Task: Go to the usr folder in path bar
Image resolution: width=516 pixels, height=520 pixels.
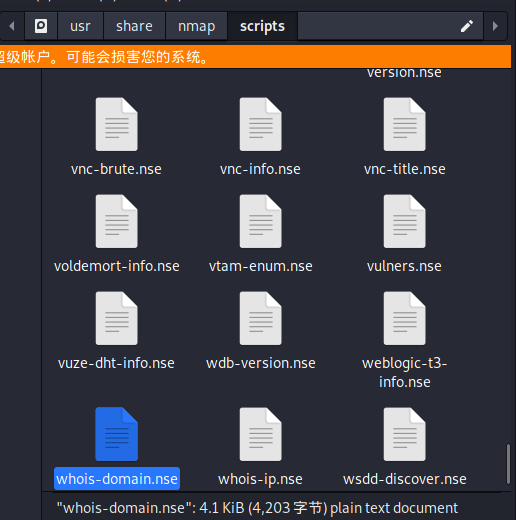Action: 80,26
